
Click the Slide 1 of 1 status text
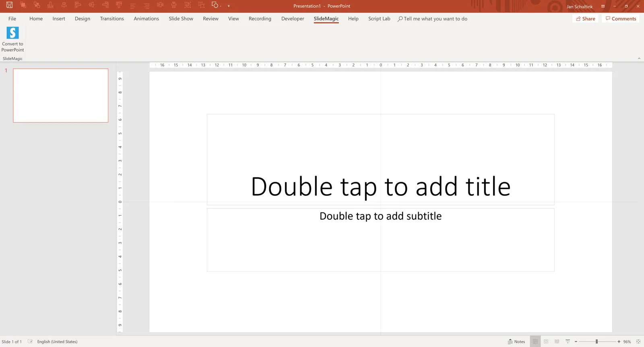[x=12, y=341]
